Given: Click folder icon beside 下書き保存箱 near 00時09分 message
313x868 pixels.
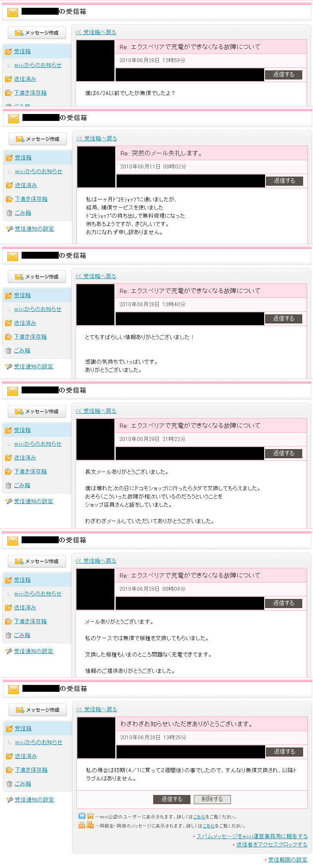Looking at the screenshot, I should click(x=8, y=621).
